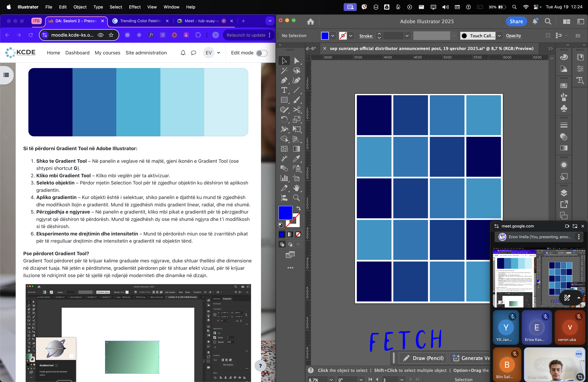Select the Eyedropper tool
The height and width of the screenshot is (382, 588).
point(296,158)
